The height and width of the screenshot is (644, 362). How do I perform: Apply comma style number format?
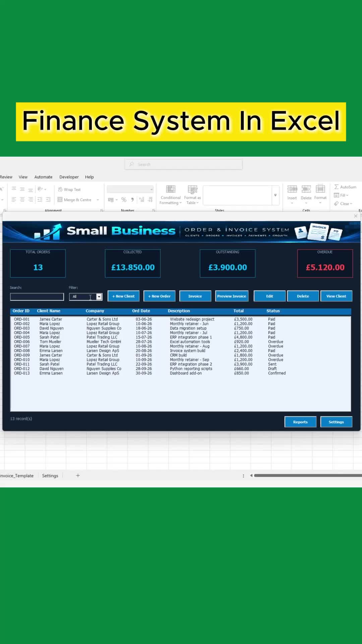[x=132, y=200]
